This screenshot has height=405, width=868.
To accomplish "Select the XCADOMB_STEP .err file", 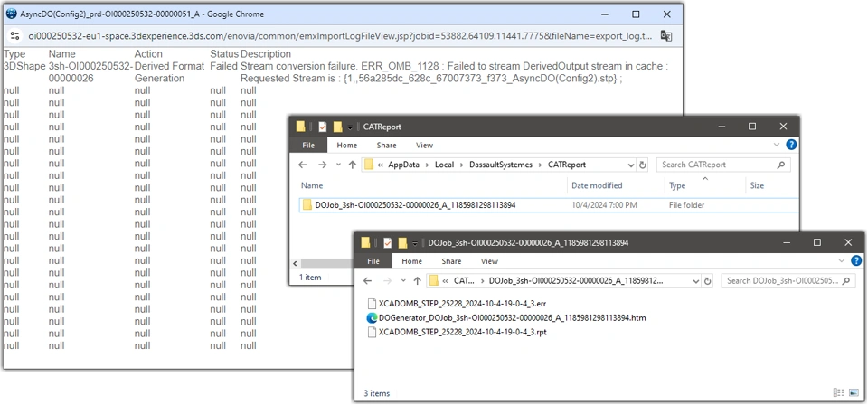I will coord(458,303).
